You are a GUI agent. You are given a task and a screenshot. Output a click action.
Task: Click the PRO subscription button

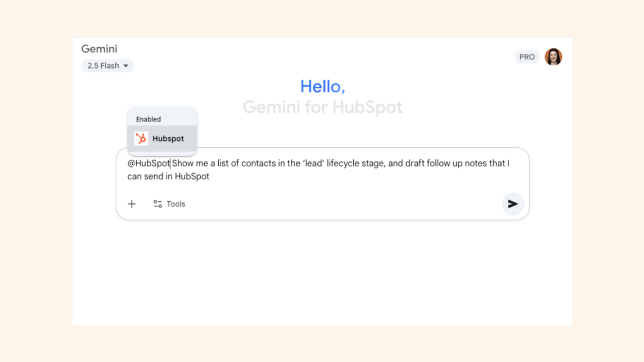coord(526,57)
